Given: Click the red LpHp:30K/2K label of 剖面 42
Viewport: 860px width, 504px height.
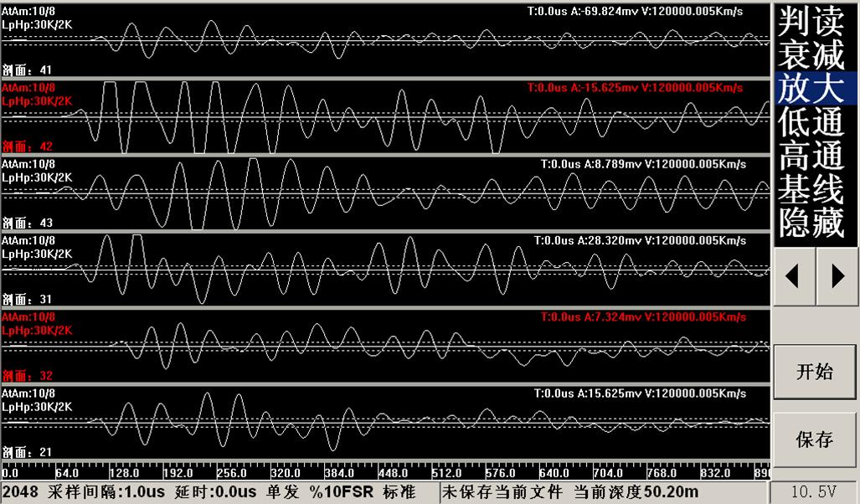Looking at the screenshot, I should (x=37, y=101).
